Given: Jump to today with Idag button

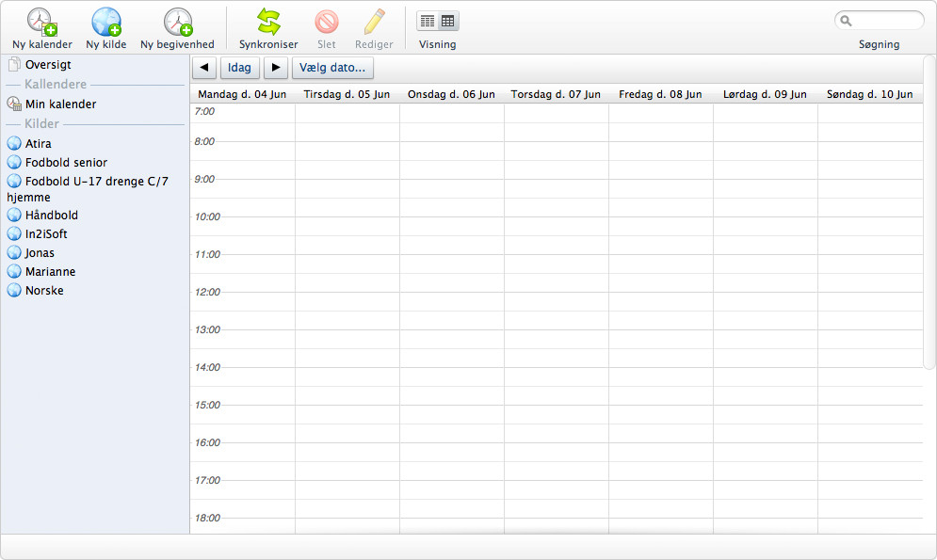Looking at the screenshot, I should click(x=239, y=68).
